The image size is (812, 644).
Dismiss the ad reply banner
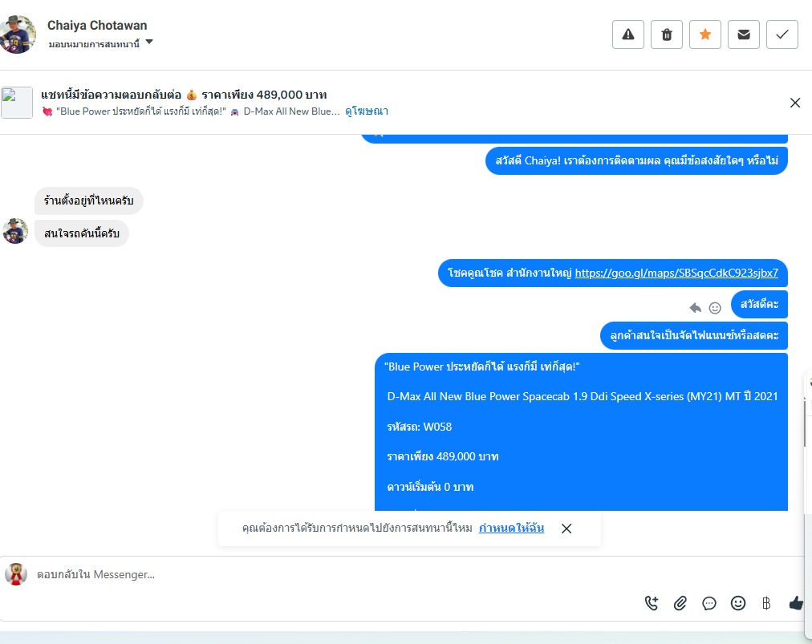795,103
